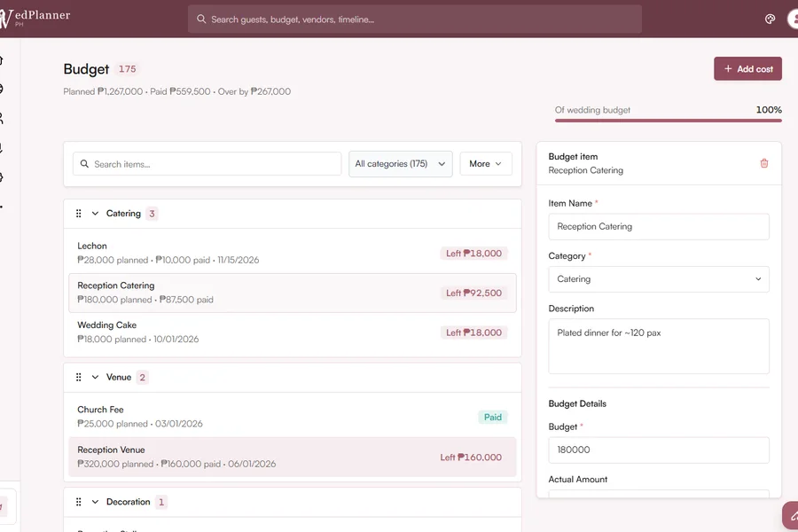Collapse the Decoration category
The image size is (798, 532).
(x=95, y=502)
